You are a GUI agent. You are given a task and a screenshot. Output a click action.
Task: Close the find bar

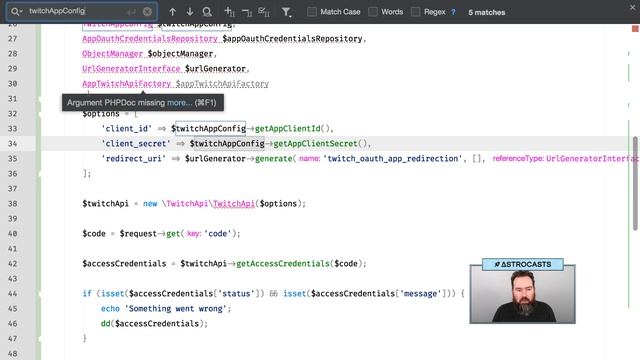632,7
